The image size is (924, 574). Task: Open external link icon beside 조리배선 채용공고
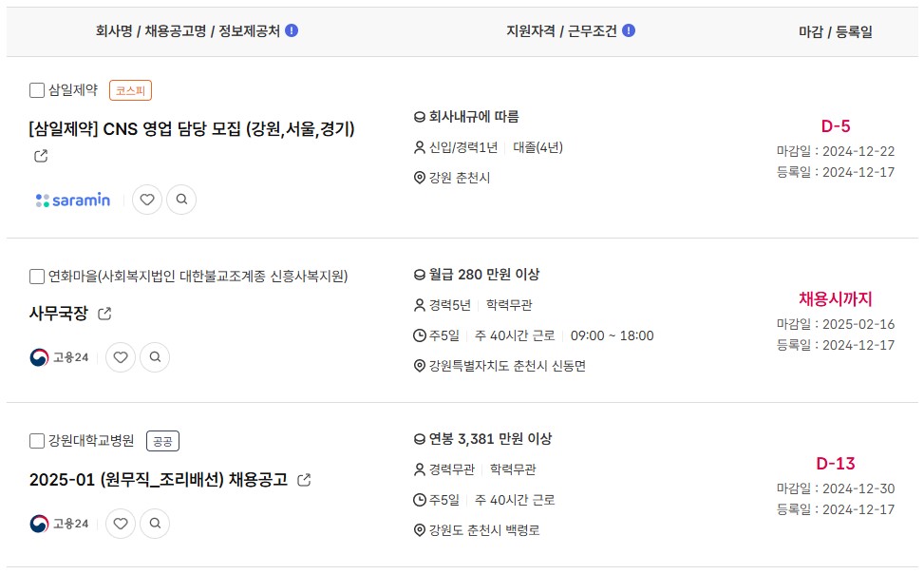(x=304, y=480)
